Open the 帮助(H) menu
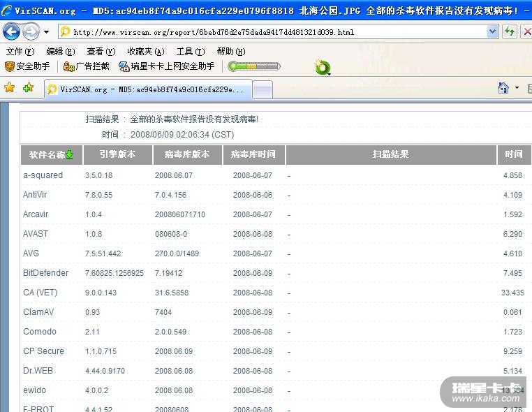The height and width of the screenshot is (412, 532). [231, 52]
